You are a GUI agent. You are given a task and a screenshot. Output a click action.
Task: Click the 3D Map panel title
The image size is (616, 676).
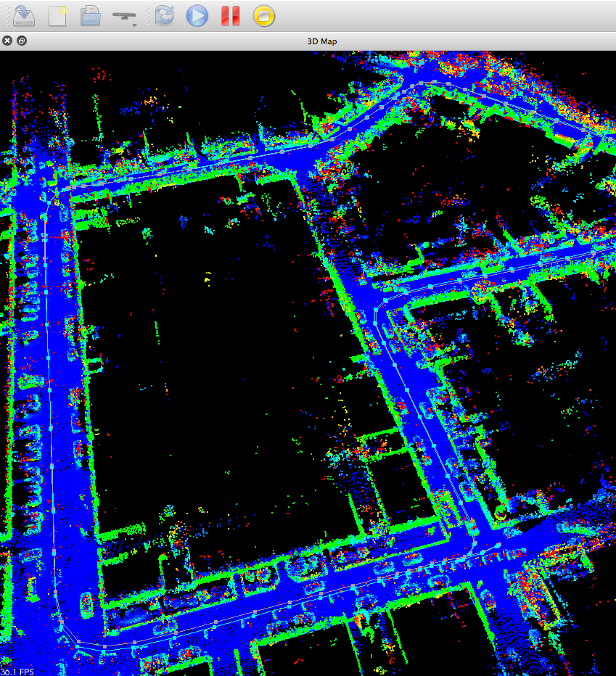pyautogui.click(x=321, y=41)
